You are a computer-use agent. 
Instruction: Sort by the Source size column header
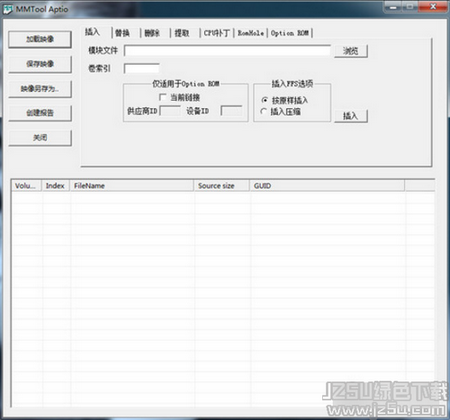click(222, 186)
